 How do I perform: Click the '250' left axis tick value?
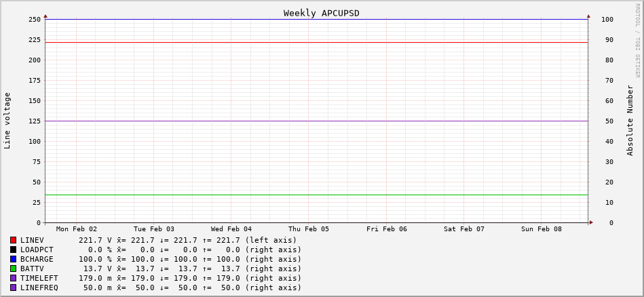coord(35,19)
